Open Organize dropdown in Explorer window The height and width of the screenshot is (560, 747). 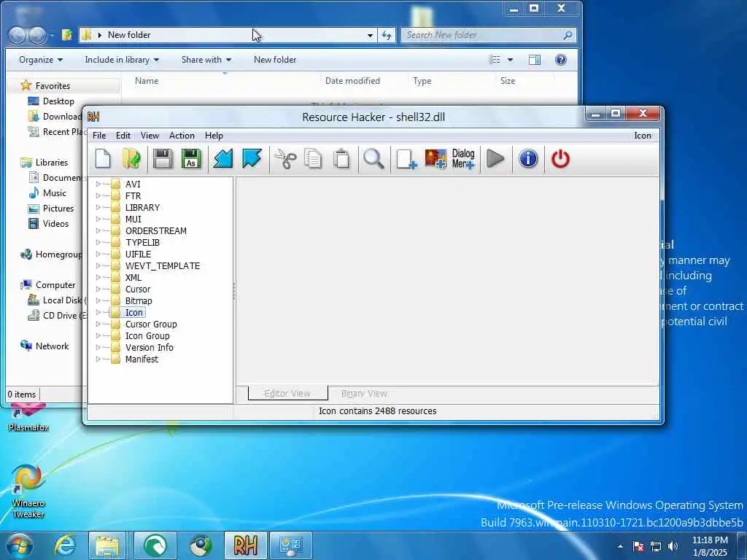pos(41,60)
